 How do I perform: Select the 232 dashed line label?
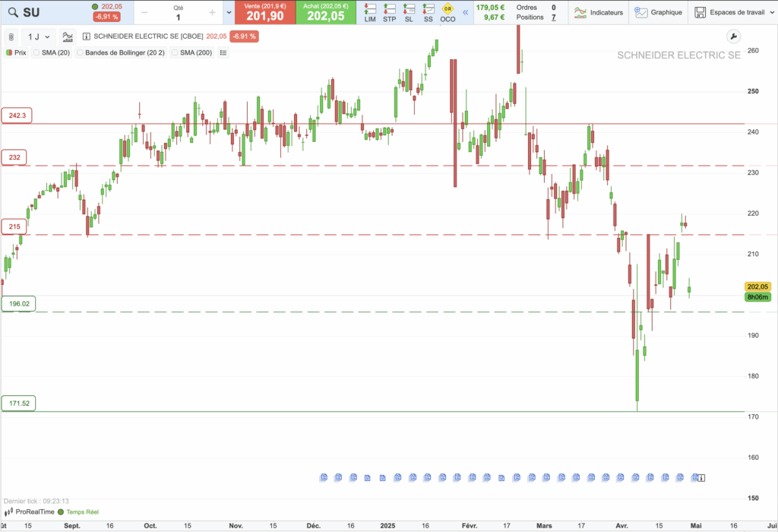14,157
